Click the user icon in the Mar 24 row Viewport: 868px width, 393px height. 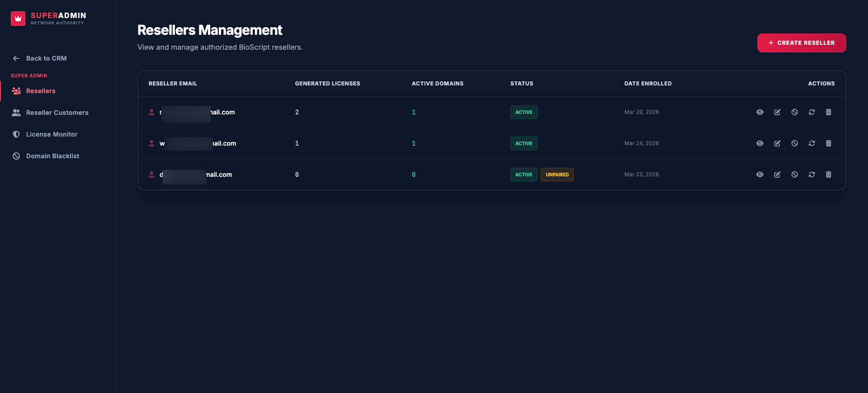click(151, 143)
